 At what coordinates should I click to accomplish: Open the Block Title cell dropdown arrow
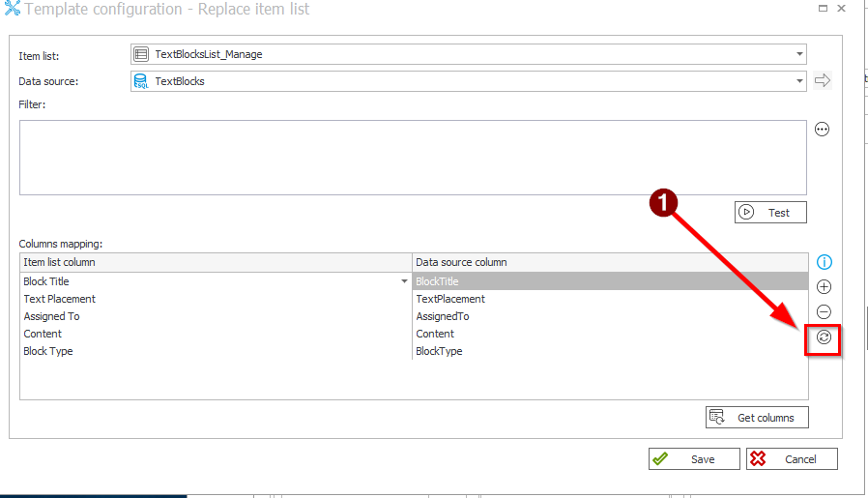pyautogui.click(x=404, y=281)
